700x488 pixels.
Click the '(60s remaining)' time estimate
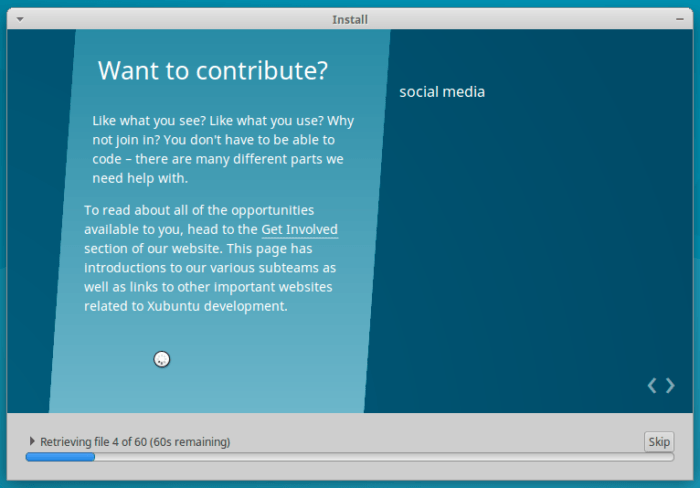coord(190,441)
